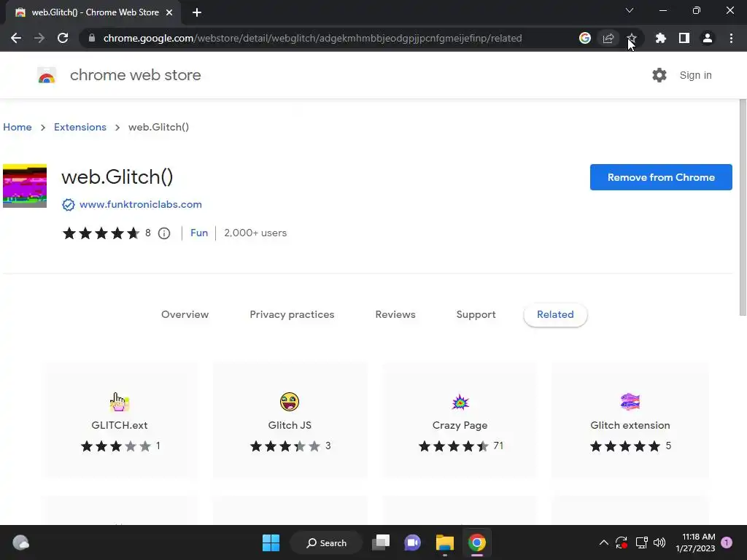Open the clock showing 11:18 AM
This screenshot has width=747, height=560.
(695, 542)
